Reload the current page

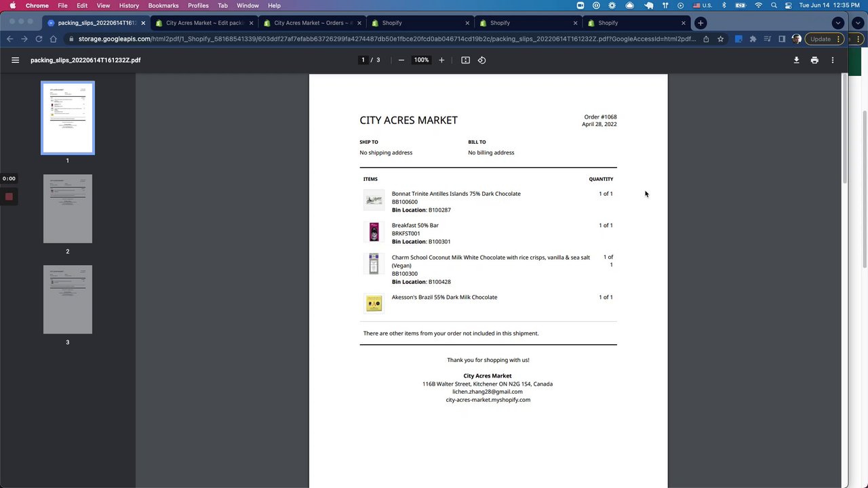(39, 39)
